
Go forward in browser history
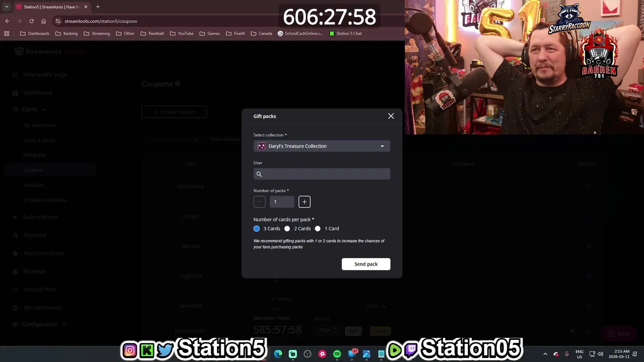click(19, 21)
